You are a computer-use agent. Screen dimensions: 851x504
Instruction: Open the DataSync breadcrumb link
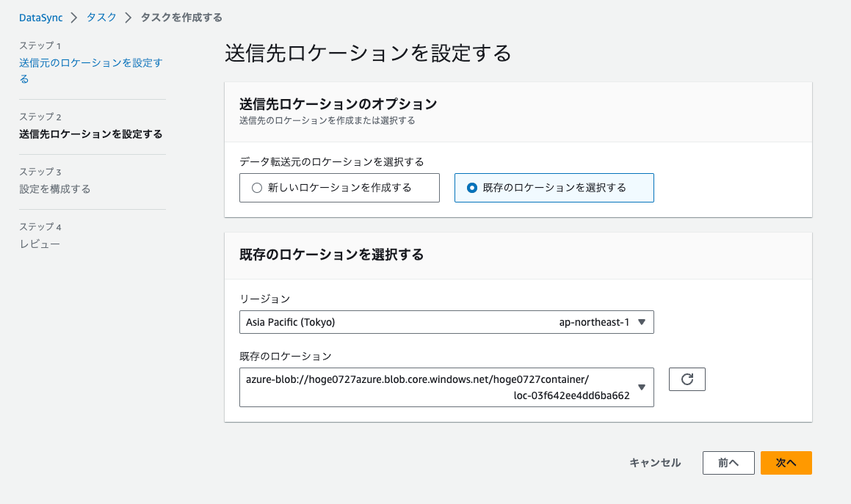40,16
